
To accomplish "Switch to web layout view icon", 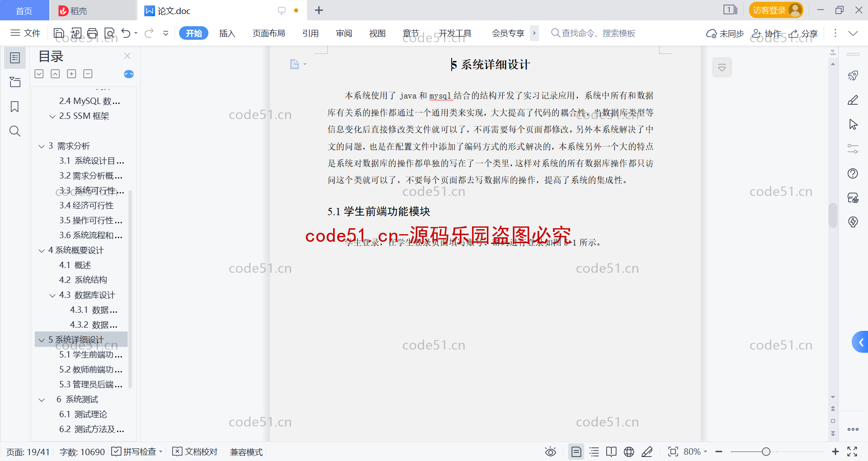I will [629, 452].
